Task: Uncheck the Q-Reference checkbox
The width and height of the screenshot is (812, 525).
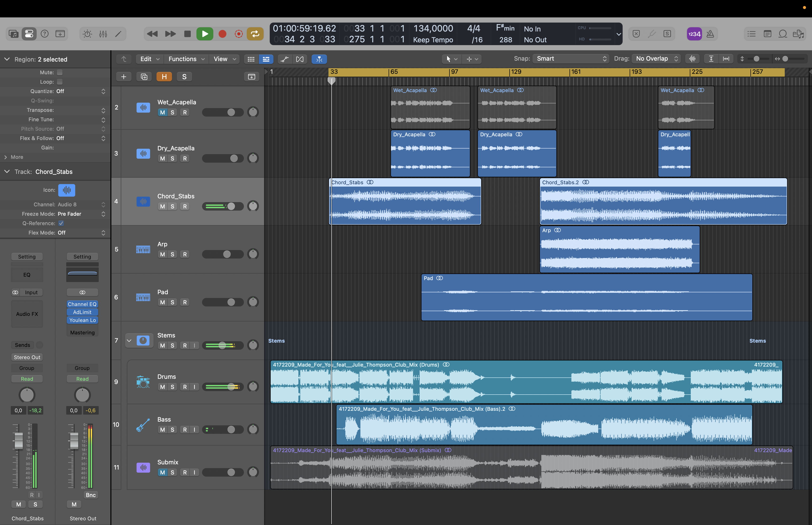Action: 61,223
